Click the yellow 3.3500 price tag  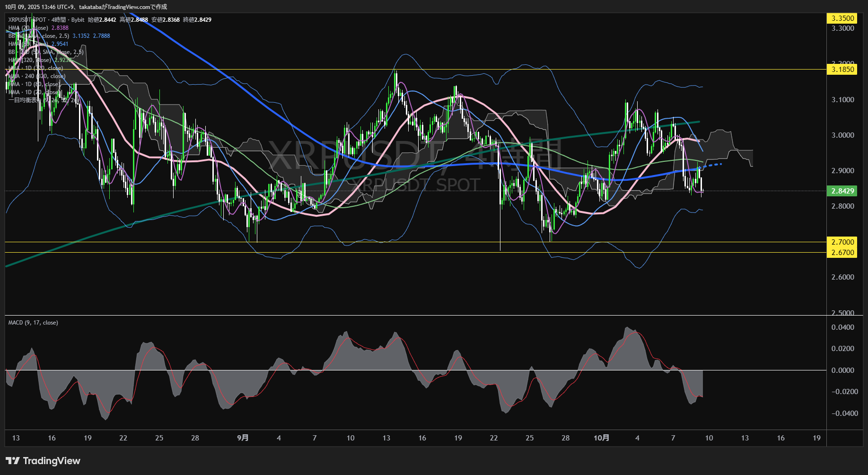point(842,18)
